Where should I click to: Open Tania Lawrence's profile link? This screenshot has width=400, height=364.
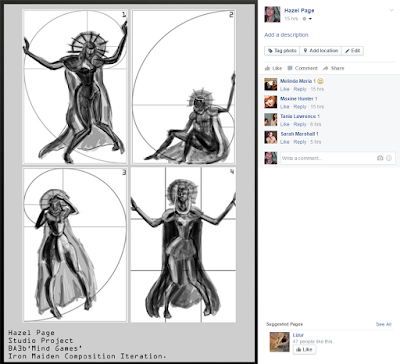click(298, 116)
